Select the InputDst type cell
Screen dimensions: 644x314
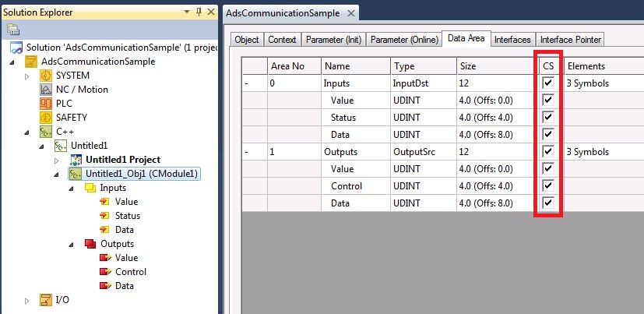pyautogui.click(x=424, y=83)
